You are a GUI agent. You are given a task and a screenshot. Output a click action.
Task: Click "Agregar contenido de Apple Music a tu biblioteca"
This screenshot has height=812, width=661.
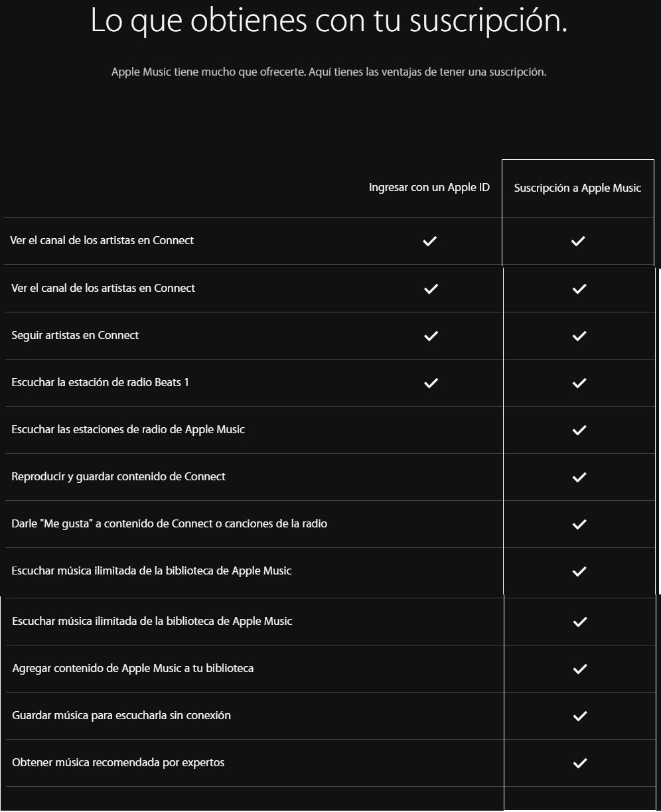[x=133, y=668]
